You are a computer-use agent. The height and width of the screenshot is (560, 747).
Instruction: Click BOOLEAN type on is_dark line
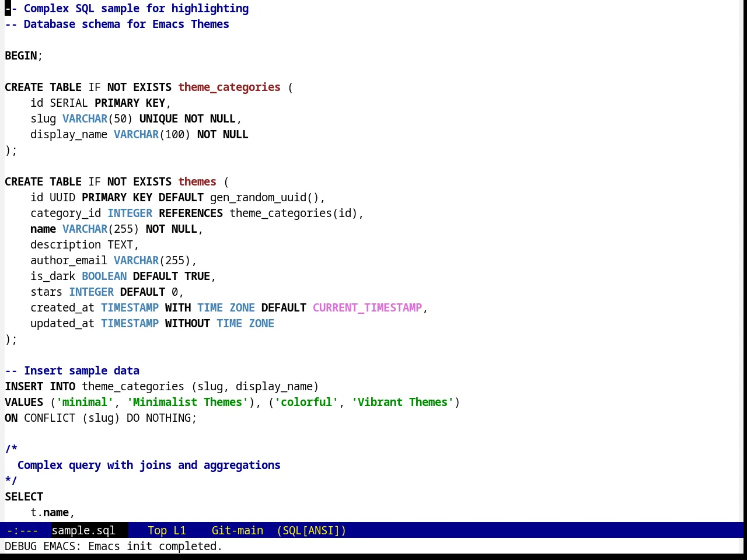point(104,276)
